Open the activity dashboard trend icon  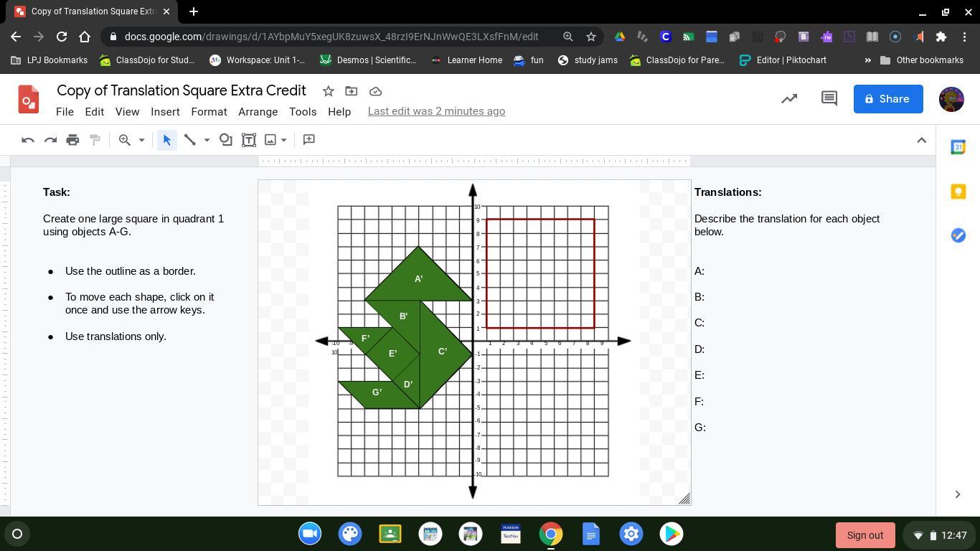[789, 99]
